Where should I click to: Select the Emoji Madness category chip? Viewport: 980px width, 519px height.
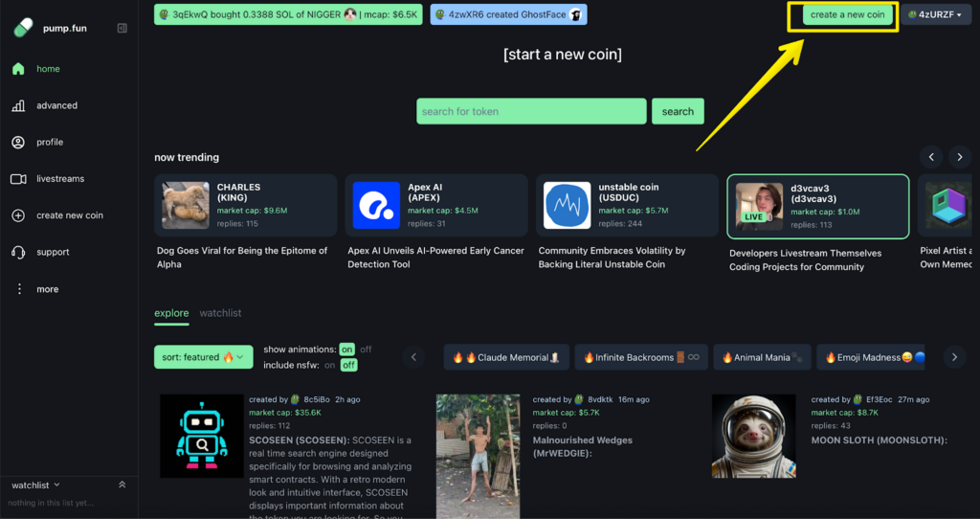(x=871, y=357)
